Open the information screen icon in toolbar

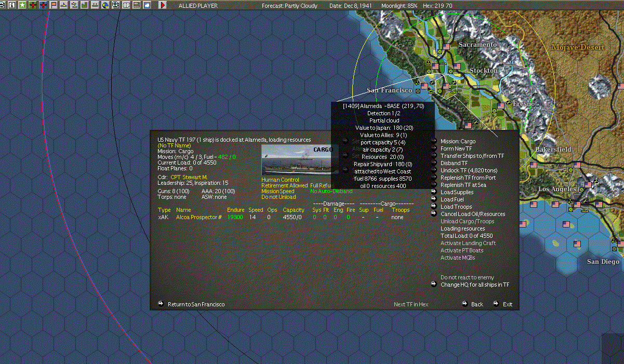(x=12, y=5)
